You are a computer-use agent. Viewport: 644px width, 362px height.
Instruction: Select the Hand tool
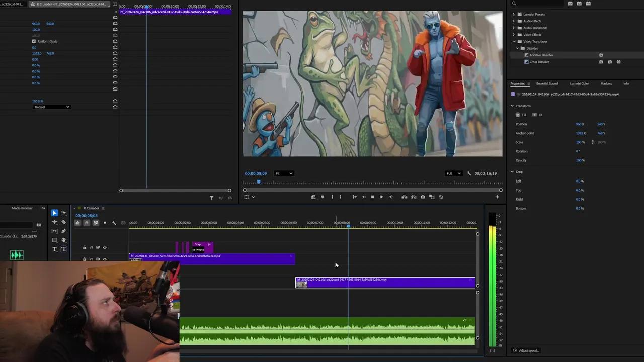coord(63,240)
